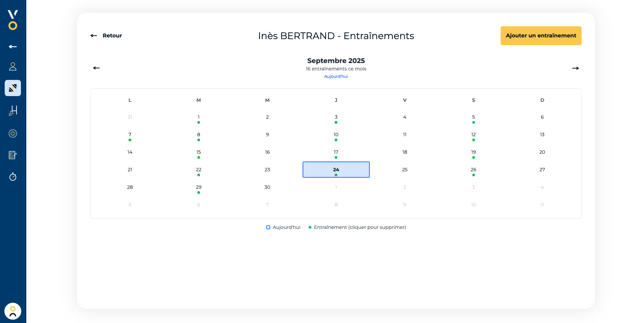Open the checklist evaluation icon

(13, 155)
